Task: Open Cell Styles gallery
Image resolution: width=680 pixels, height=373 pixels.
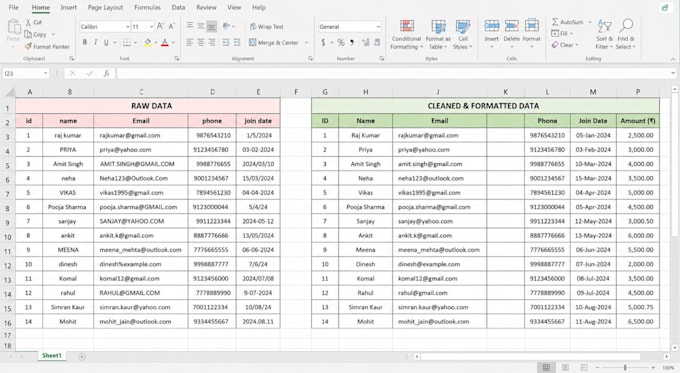Action: 463,34
